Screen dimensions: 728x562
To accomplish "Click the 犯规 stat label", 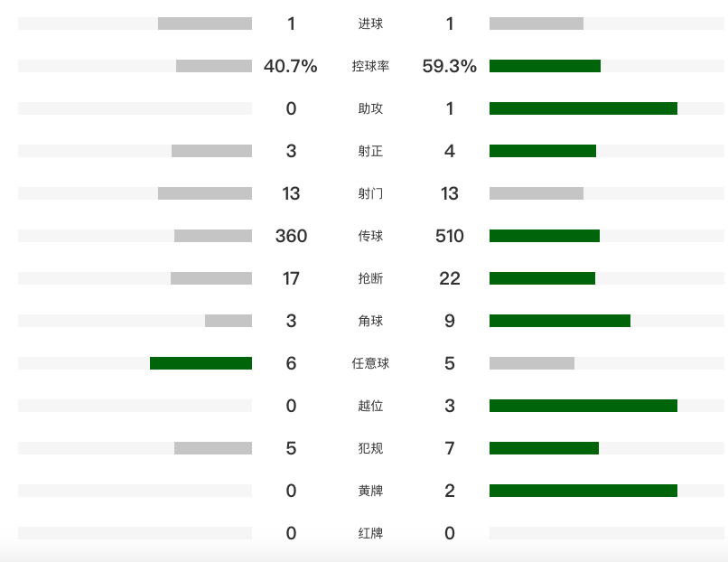I will [370, 448].
